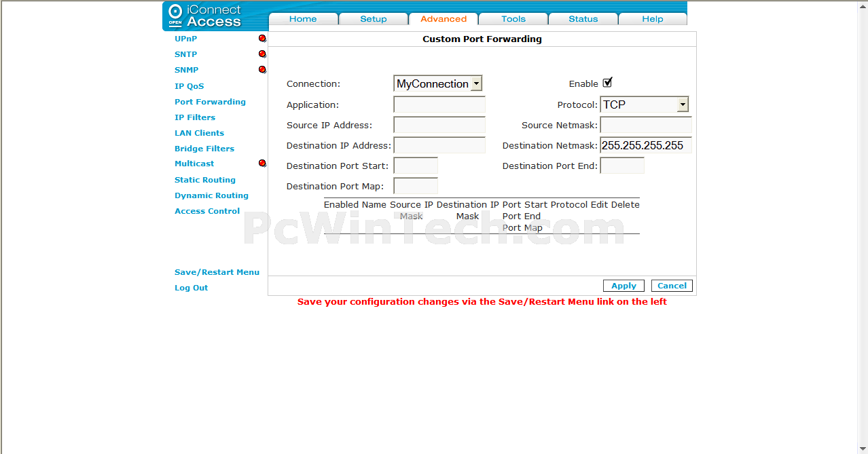Open the SNMP sidebar link
Viewport: 868px width, 454px height.
coord(187,70)
